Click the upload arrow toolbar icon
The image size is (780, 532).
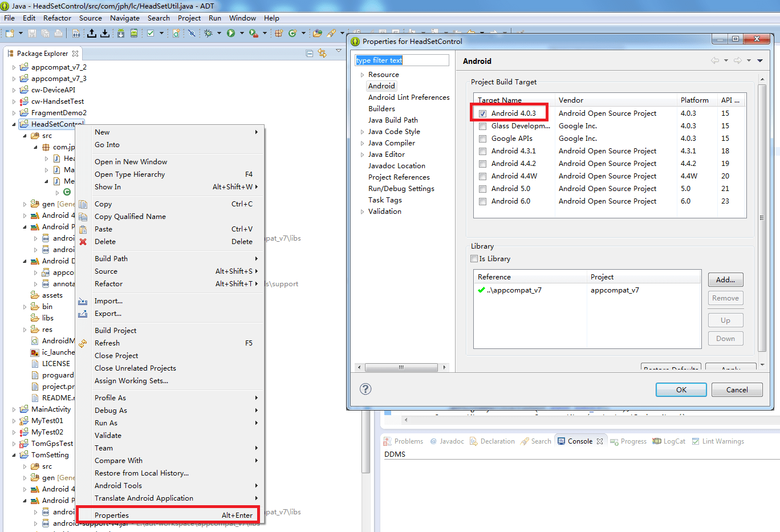tap(91, 34)
